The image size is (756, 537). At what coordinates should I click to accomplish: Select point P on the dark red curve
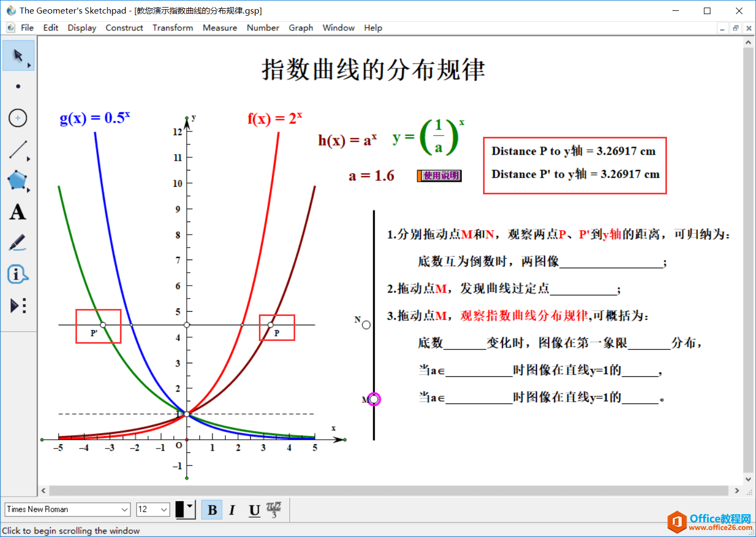[271, 325]
